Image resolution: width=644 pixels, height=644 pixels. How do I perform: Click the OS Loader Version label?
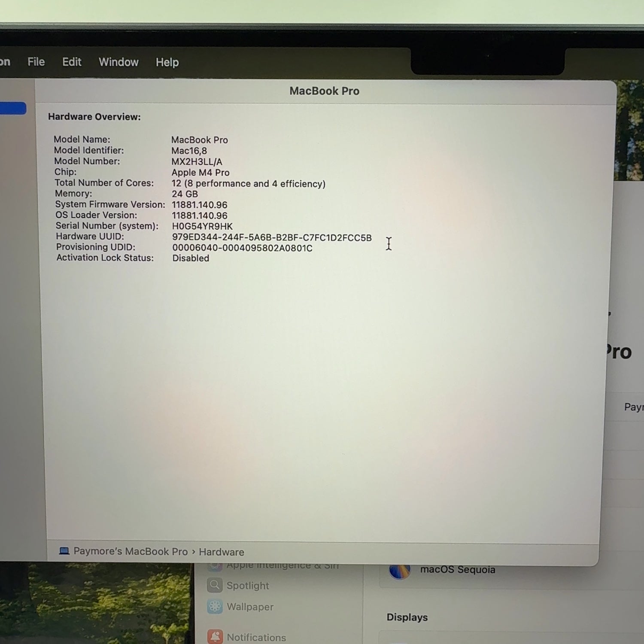pos(96,215)
